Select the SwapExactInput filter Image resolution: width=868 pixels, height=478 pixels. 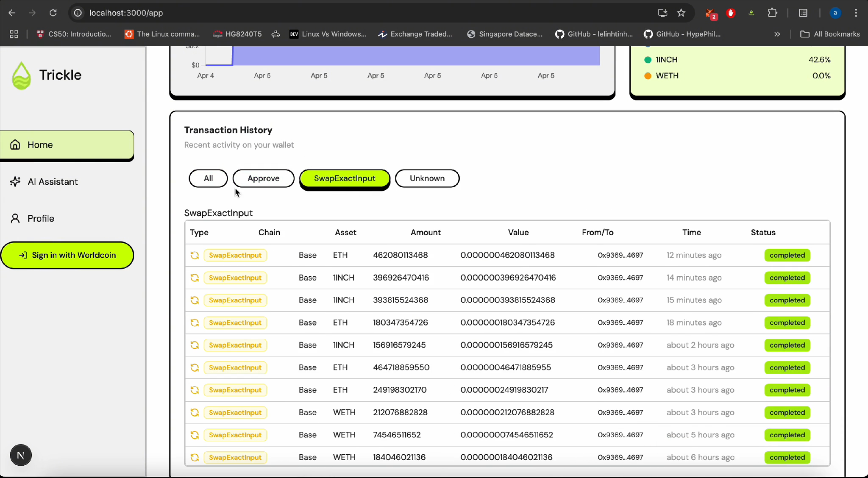[x=345, y=178]
